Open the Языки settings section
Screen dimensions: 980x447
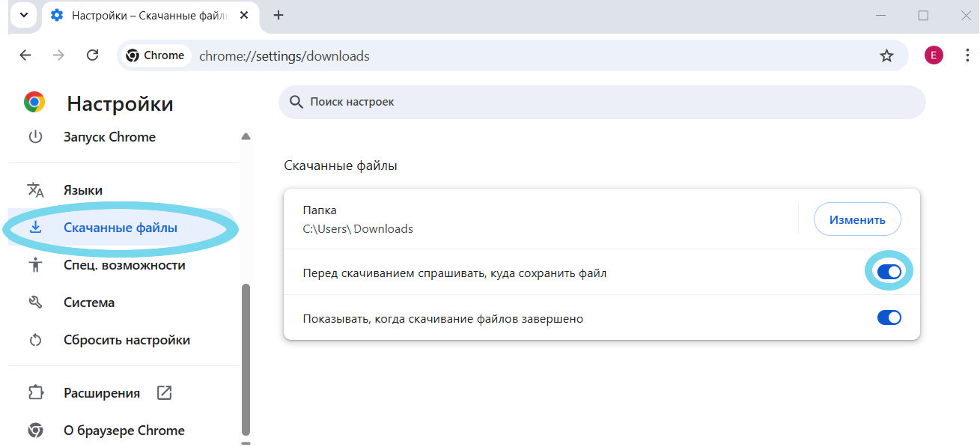pos(82,190)
